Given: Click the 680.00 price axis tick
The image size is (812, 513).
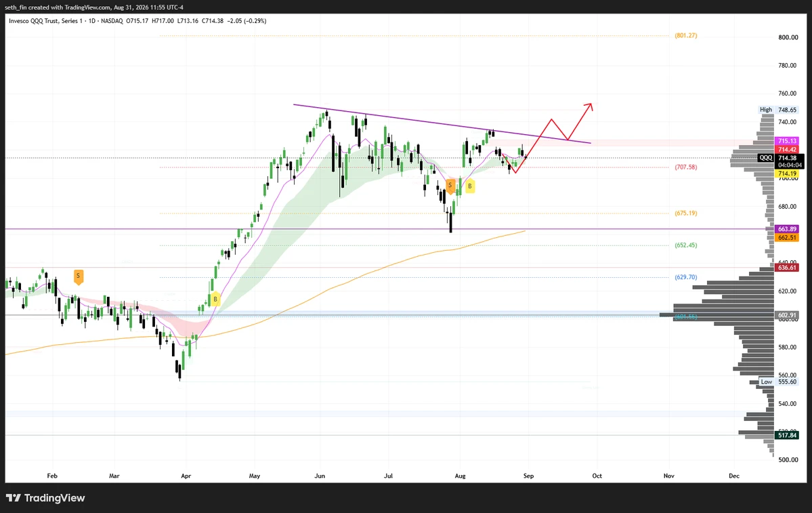Looking at the screenshot, I should pos(788,207).
